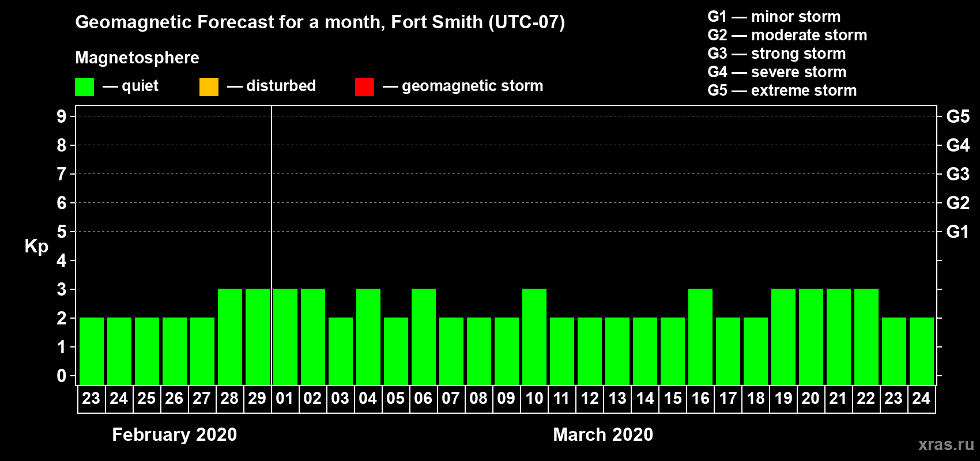Click the 'G4 — severe storm' legend line

pyautogui.click(x=777, y=72)
